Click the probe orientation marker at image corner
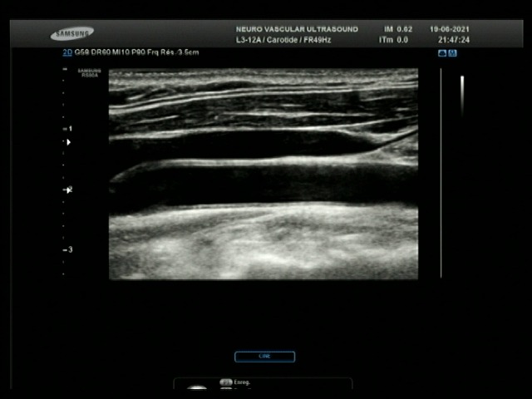 coord(89,72)
